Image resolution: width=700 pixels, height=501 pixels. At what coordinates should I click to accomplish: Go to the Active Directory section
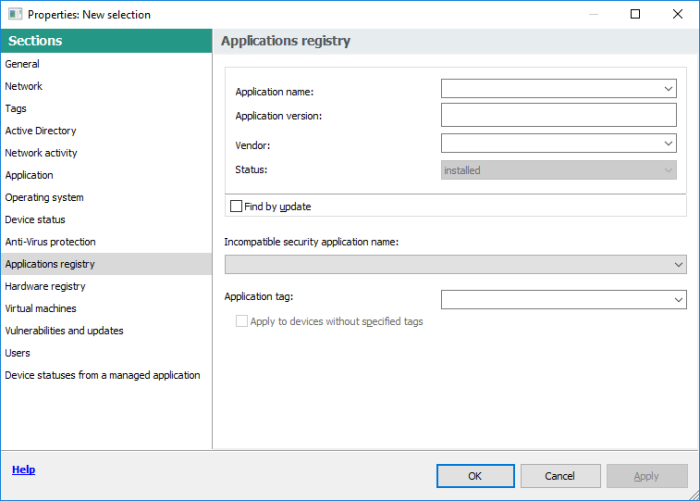[41, 131]
